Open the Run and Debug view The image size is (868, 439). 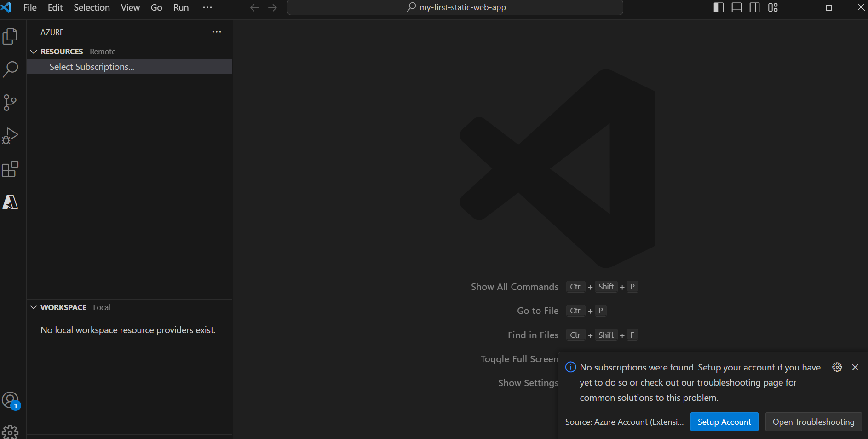pos(10,135)
